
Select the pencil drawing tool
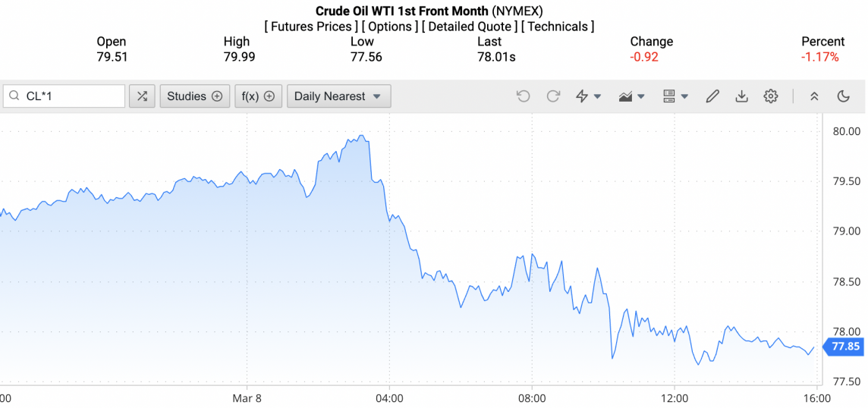712,96
